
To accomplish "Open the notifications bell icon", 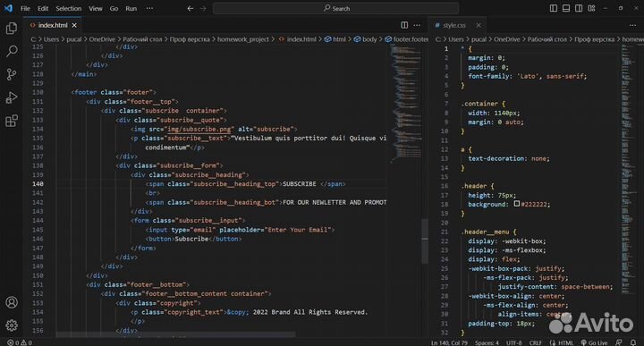I will (633, 342).
